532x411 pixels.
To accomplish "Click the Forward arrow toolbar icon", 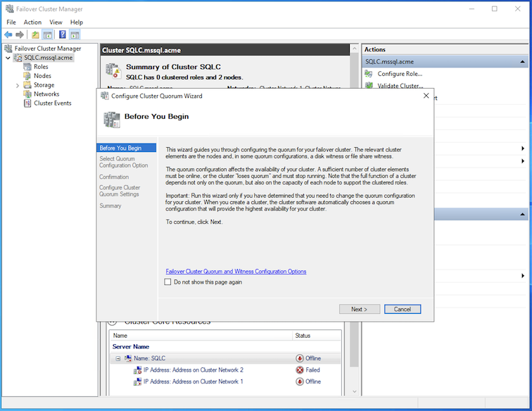I will click(x=20, y=34).
